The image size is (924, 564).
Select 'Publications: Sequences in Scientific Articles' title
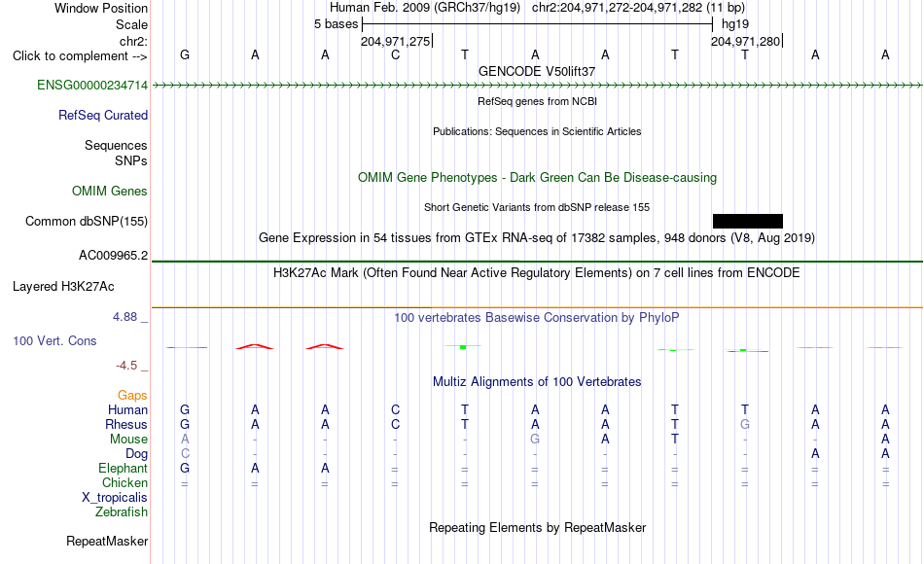[x=537, y=131]
